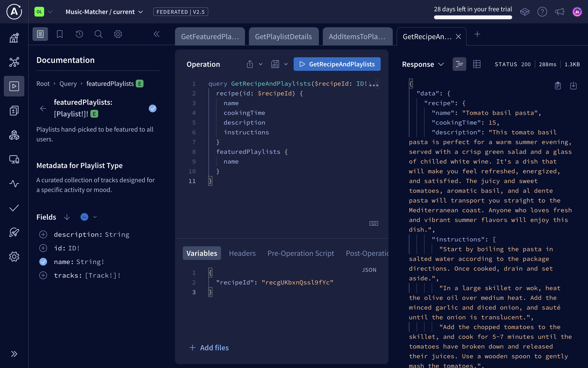588x368 pixels.
Task: Open the Insights pulse icon in sidebar
Action: [x=14, y=184]
